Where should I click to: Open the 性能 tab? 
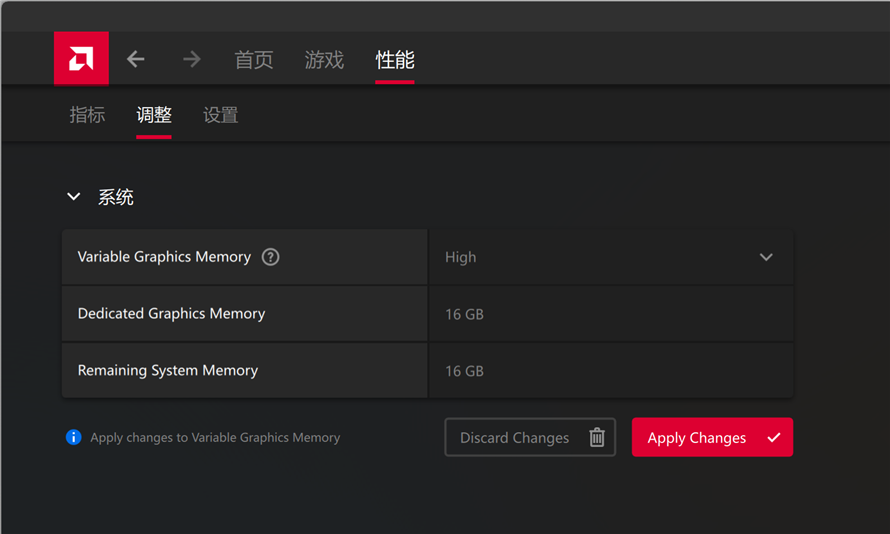click(394, 60)
